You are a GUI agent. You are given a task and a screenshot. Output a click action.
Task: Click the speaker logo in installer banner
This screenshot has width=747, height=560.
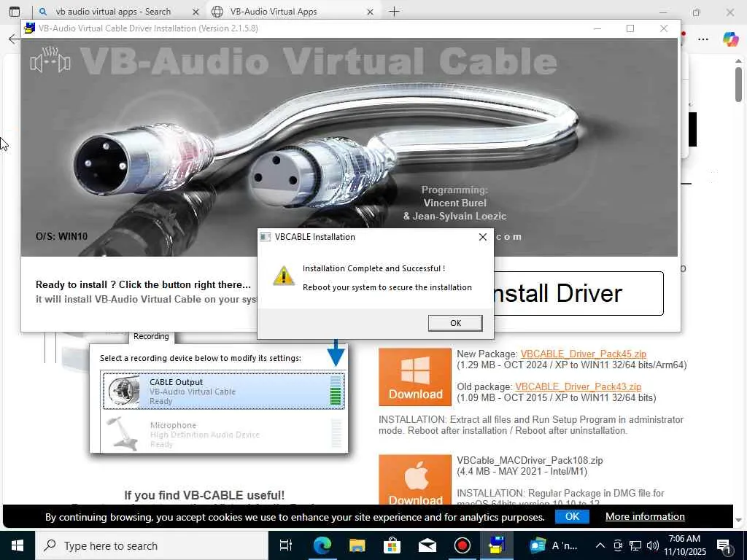point(50,61)
